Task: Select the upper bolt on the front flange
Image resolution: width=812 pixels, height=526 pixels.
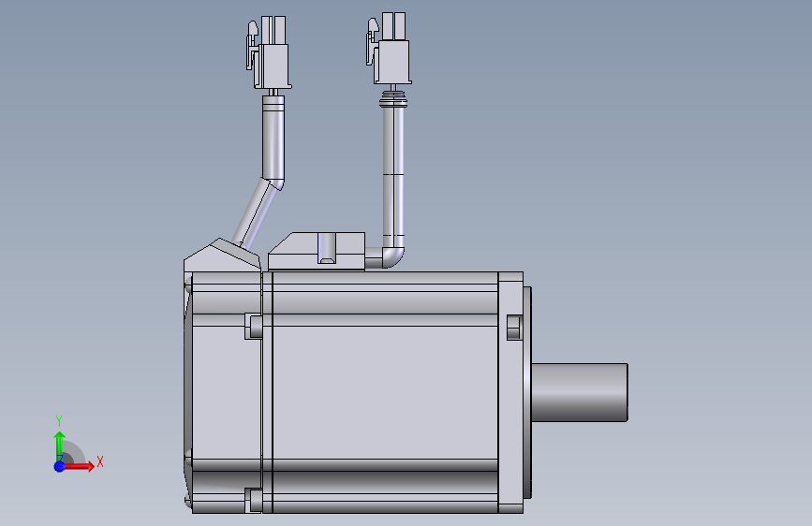Action: point(513,328)
